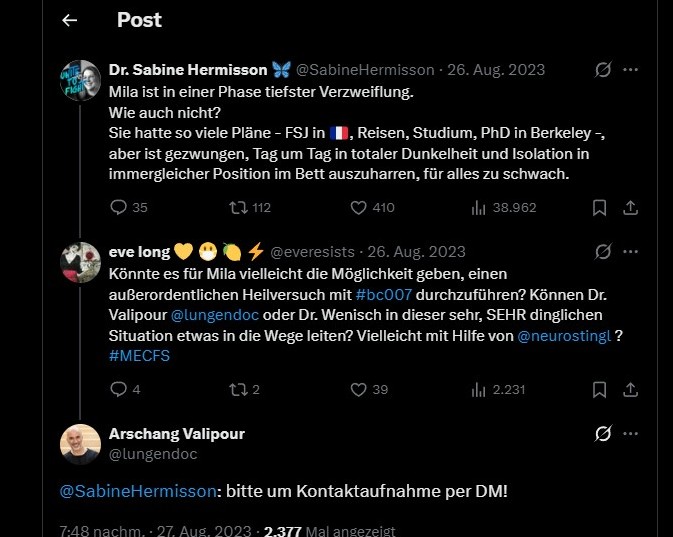Open more options on Sabine Hermisson's post
673x537 pixels.
[631, 70]
